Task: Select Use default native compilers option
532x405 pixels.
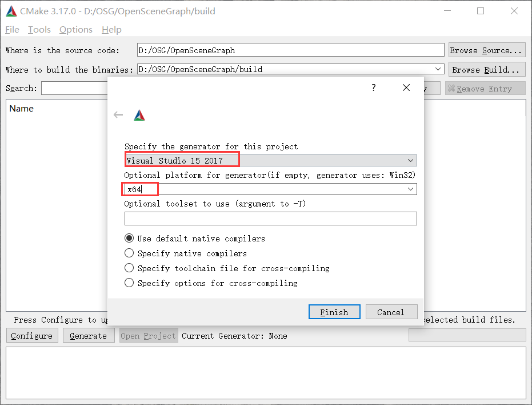Action: click(x=129, y=238)
